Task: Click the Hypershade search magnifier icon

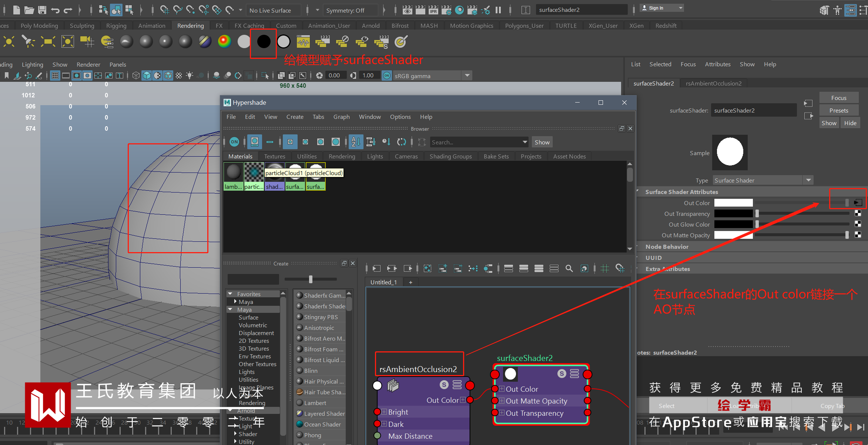Action: pyautogui.click(x=569, y=268)
